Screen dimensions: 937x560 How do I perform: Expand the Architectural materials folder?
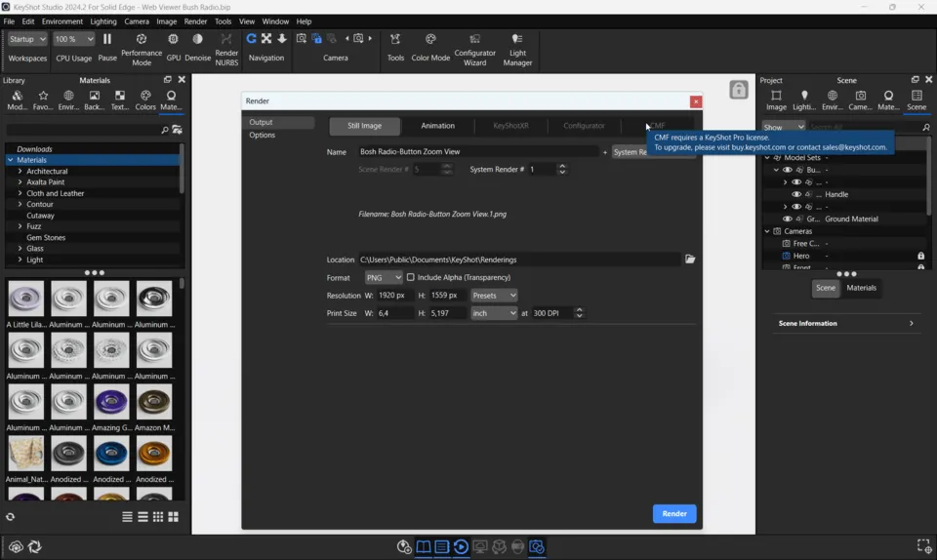(20, 171)
